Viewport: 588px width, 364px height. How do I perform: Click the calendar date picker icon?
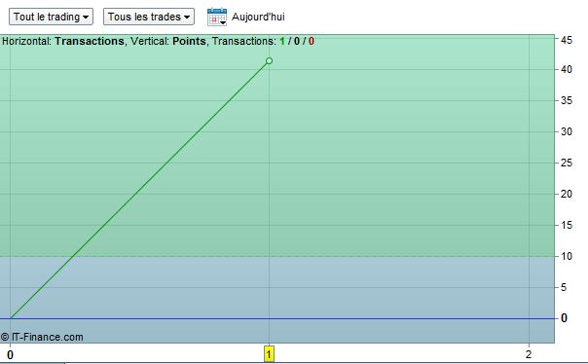pyautogui.click(x=217, y=17)
